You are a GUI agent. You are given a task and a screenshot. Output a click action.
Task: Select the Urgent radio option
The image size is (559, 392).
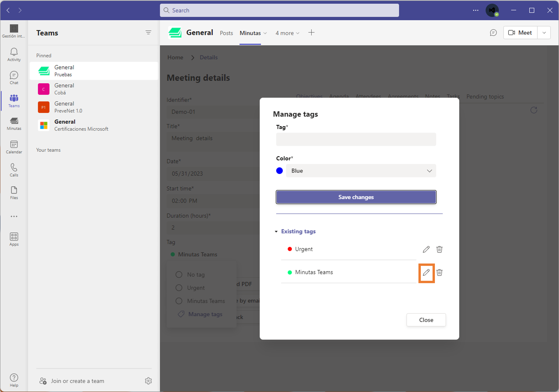pos(179,288)
